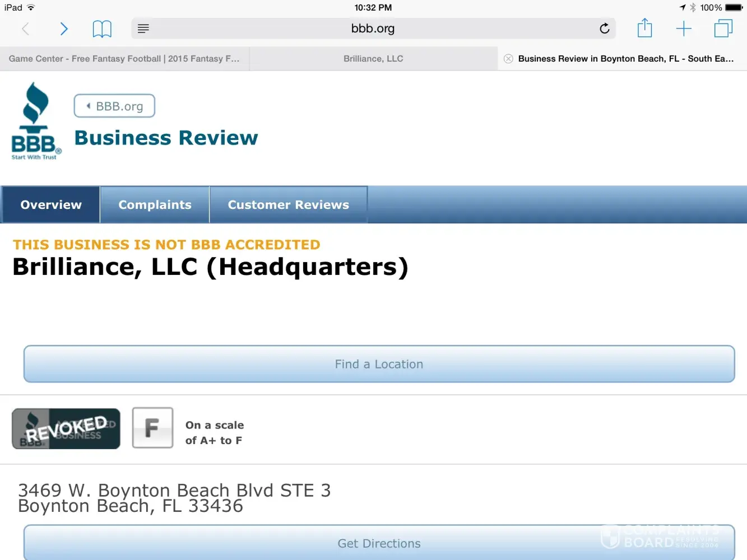Click the Revoked accreditation seal
This screenshot has height=560, width=747.
[66, 429]
